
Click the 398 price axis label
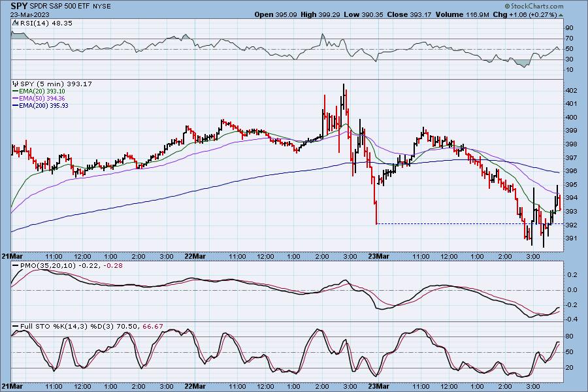tap(571, 144)
